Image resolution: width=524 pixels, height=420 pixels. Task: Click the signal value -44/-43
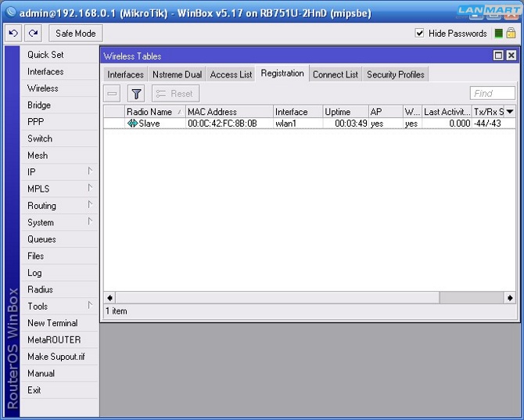tap(487, 124)
